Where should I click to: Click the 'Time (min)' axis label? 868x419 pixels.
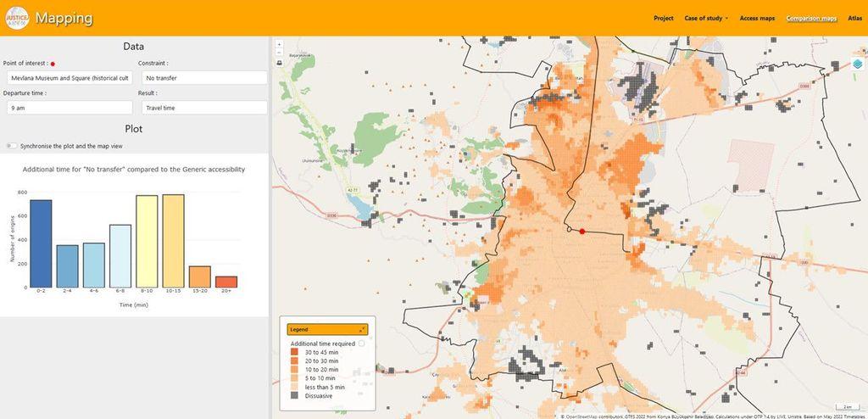pos(133,304)
